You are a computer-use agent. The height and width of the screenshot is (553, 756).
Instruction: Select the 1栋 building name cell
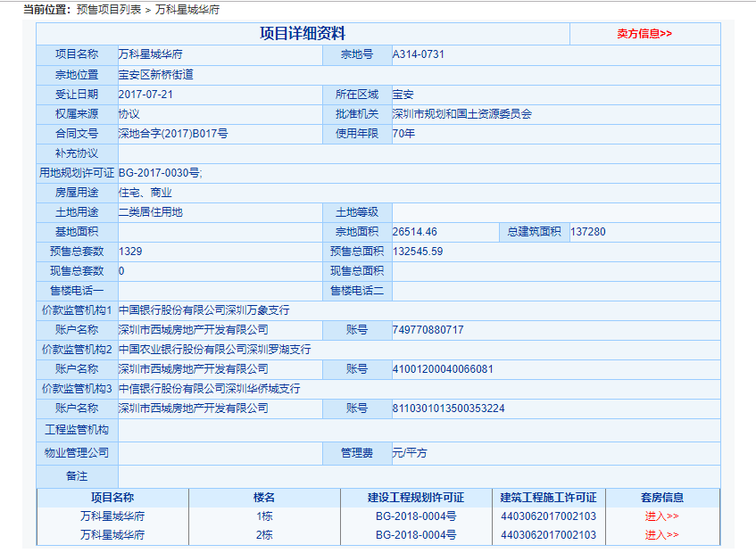coord(264,516)
